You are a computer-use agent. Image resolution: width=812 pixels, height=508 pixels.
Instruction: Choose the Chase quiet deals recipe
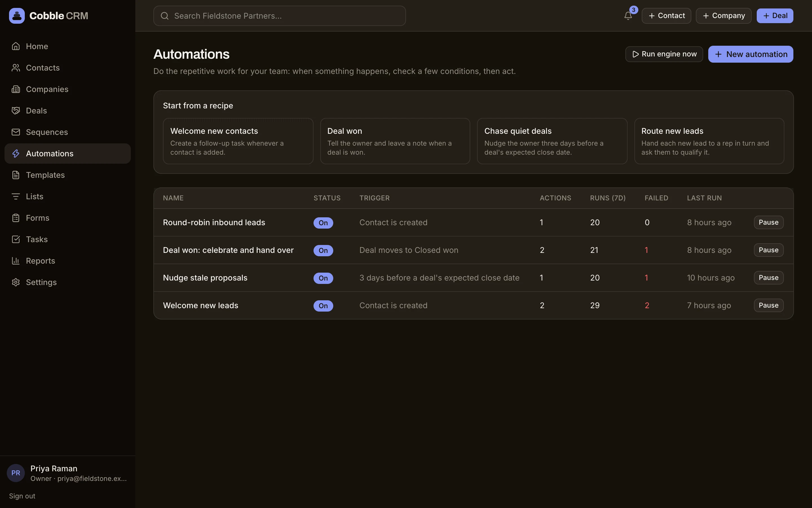552,141
